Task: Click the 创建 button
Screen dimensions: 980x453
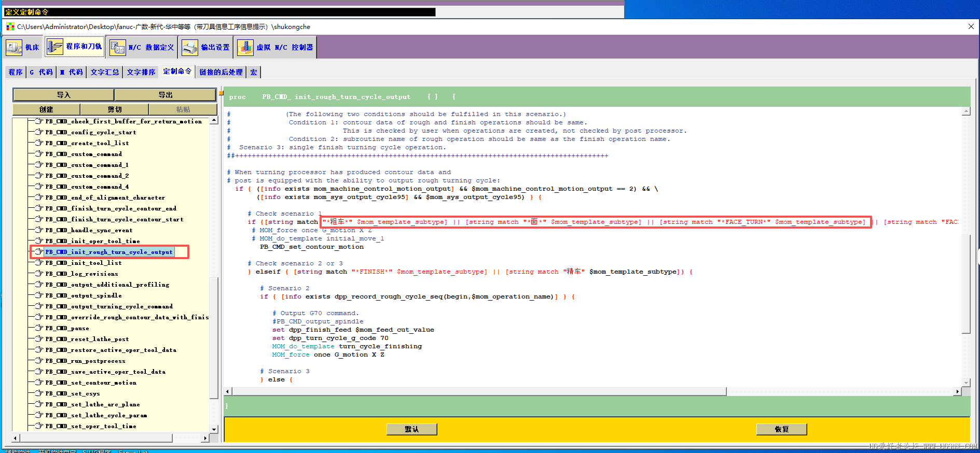Action: 46,109
